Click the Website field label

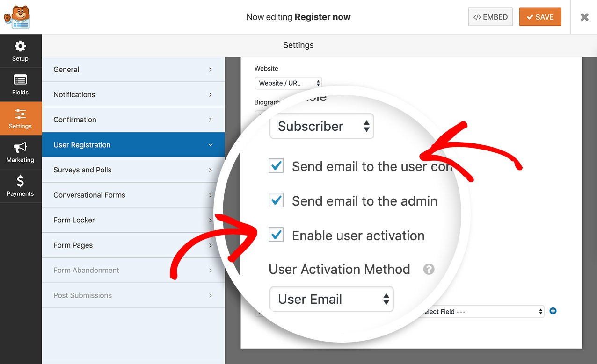pyautogui.click(x=266, y=68)
